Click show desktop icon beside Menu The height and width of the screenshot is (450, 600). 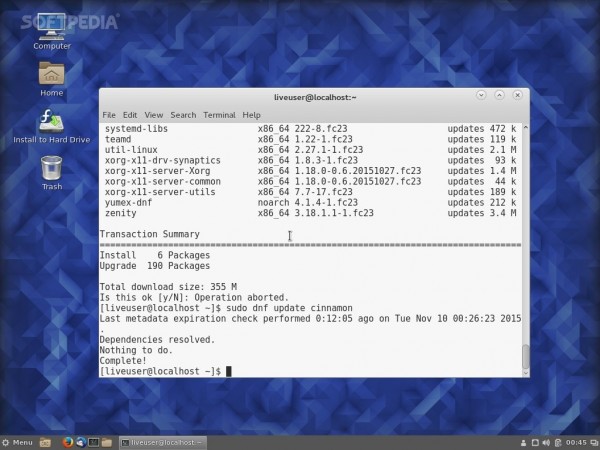tap(45, 443)
